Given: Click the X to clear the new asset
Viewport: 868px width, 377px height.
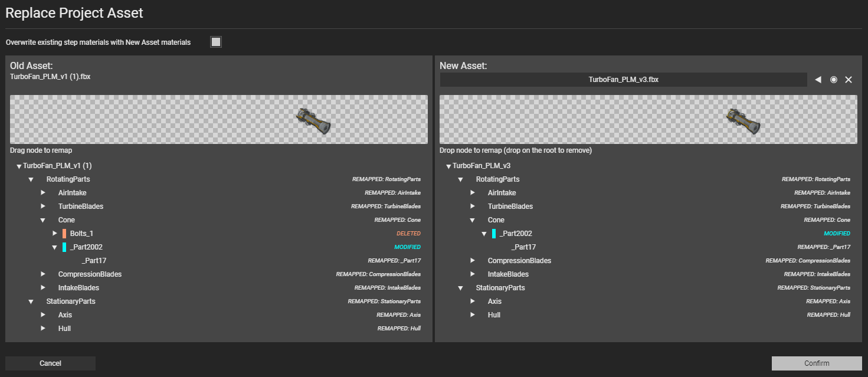Looking at the screenshot, I should click(x=849, y=79).
